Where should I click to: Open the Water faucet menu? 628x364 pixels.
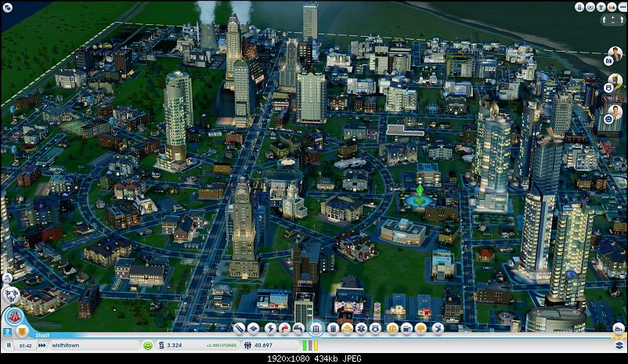coord(284,328)
